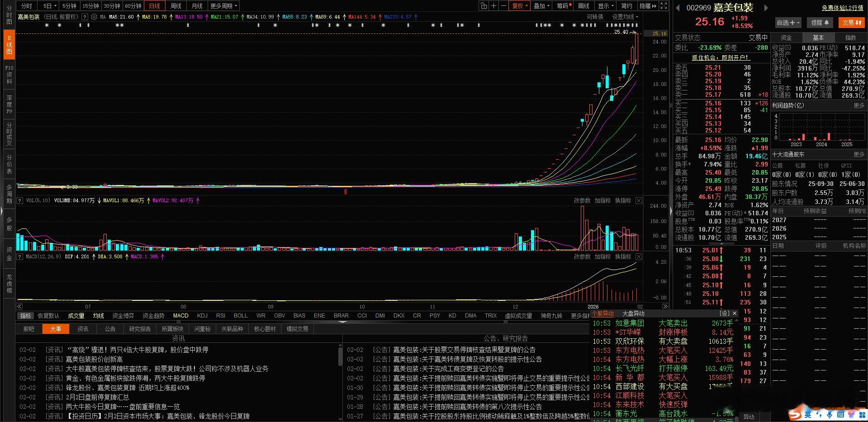Click 换指标 on the MACD panel
Screen dimensions: 868x422
pyautogui.click(x=623, y=256)
